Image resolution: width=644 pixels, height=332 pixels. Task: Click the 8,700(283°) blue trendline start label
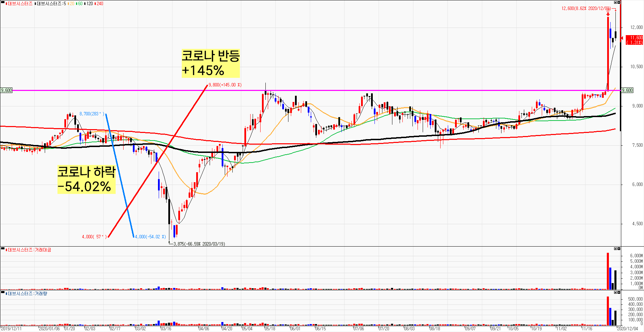tap(92, 114)
